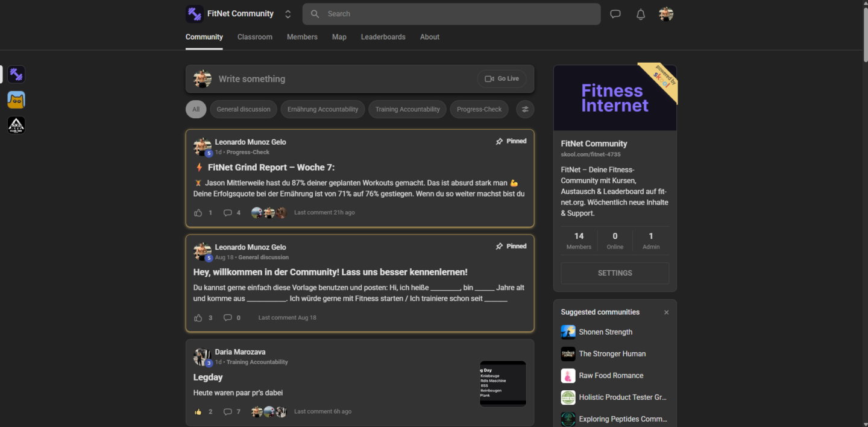Click the SETTINGS button

click(614, 273)
